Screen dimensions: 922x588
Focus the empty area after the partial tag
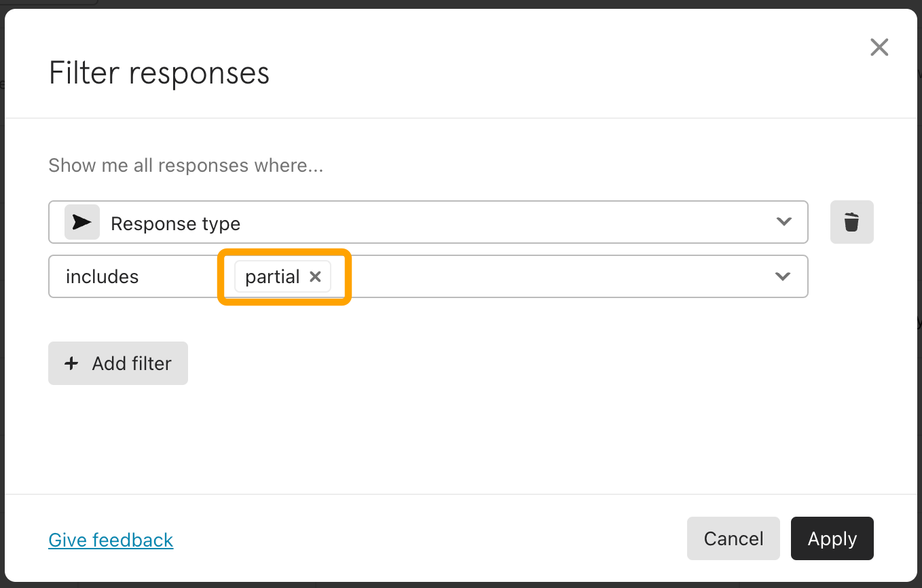(x=550, y=276)
